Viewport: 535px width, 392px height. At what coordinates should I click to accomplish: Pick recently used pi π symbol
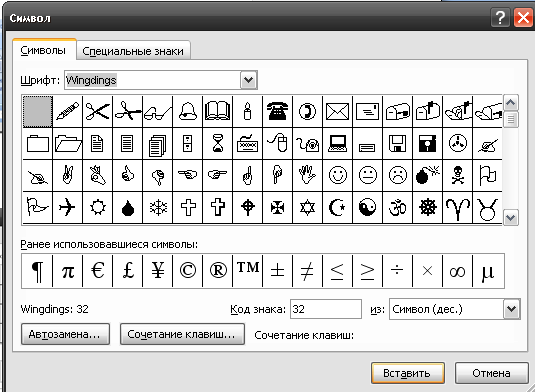click(x=68, y=271)
